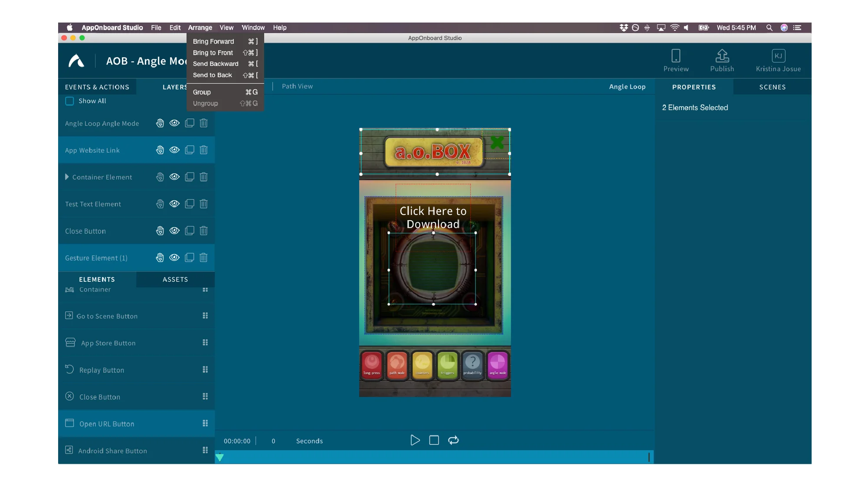Image resolution: width=868 pixels, height=488 pixels.
Task: Click hand icon on Gesture Element layer
Action: point(160,258)
